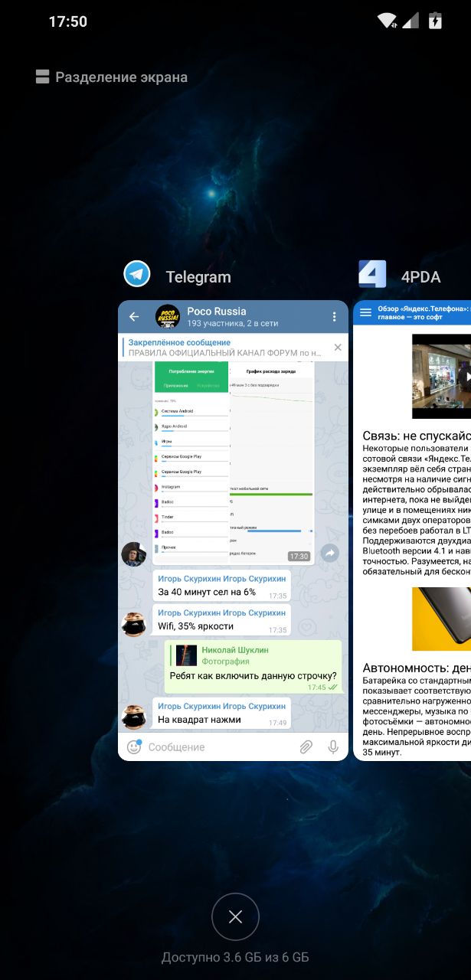Tap the 17:50 clock in status bar
Screen dimensions: 471x980
point(68,21)
